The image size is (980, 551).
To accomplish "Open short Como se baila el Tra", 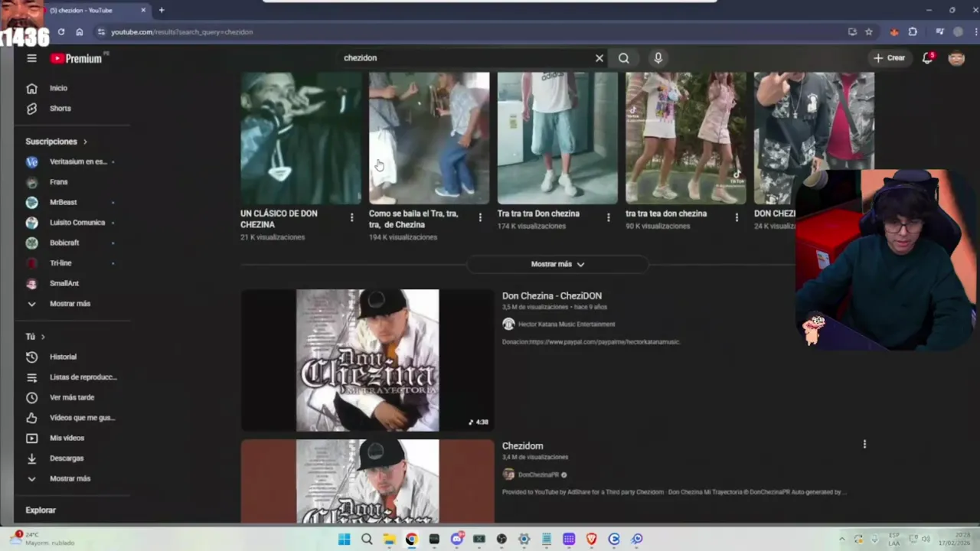I will (x=429, y=139).
